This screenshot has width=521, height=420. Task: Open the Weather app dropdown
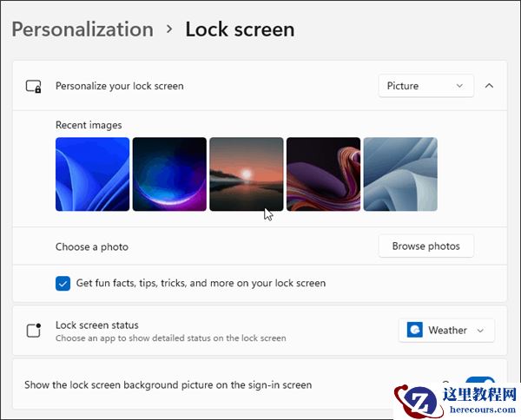(446, 331)
